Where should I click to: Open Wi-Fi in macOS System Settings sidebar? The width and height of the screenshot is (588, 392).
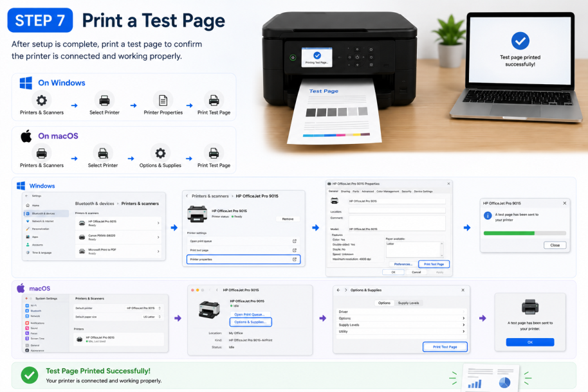pos(31,305)
